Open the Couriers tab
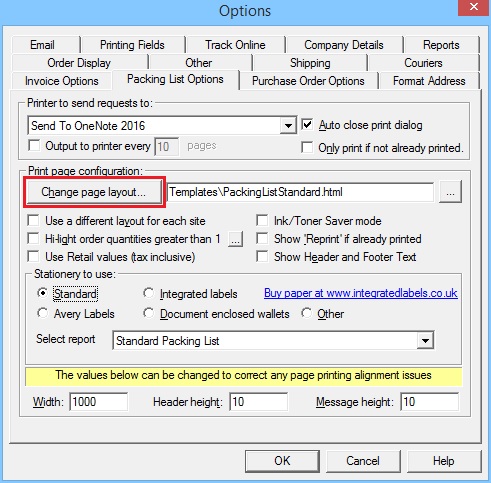Image resolution: width=491 pixels, height=483 pixels. [423, 63]
